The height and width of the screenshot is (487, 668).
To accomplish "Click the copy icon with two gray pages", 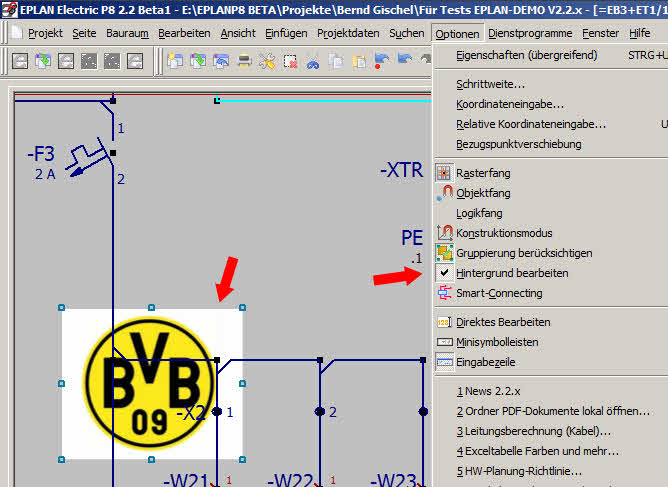I will [336, 61].
